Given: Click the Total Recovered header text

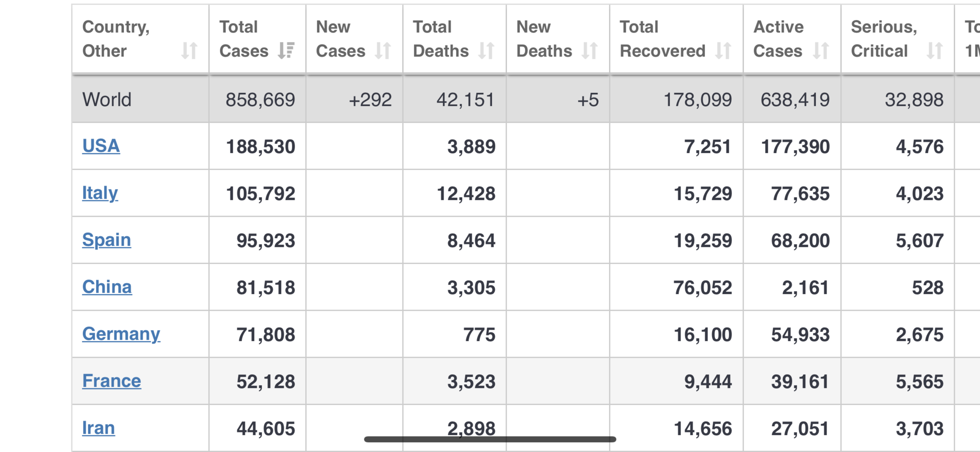Looking at the screenshot, I should [x=662, y=39].
